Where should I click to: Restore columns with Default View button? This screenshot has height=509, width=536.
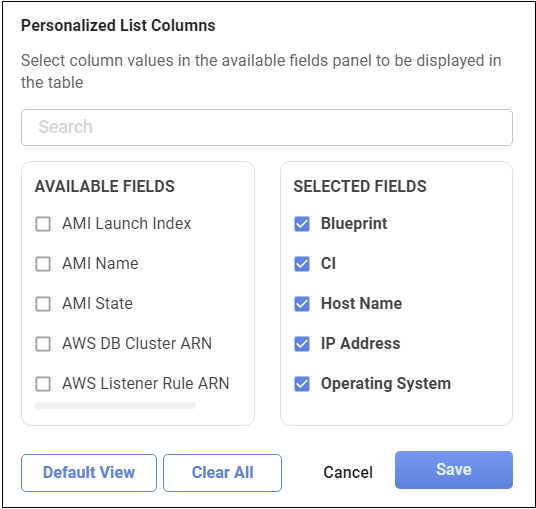(89, 473)
